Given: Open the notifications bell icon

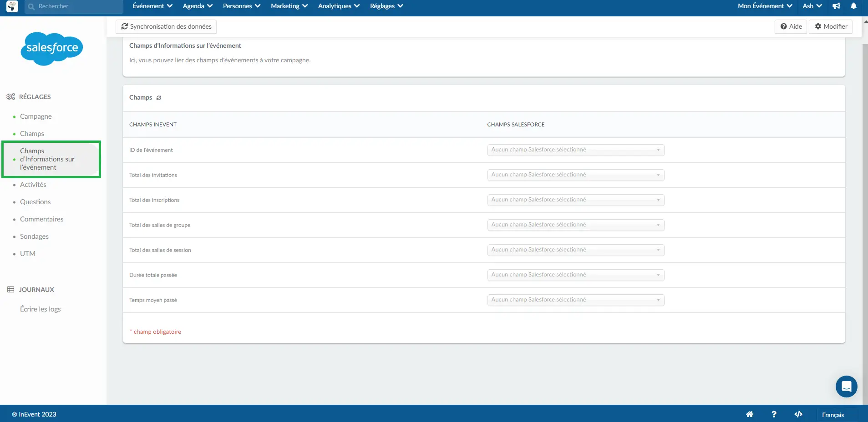Looking at the screenshot, I should point(853,6).
